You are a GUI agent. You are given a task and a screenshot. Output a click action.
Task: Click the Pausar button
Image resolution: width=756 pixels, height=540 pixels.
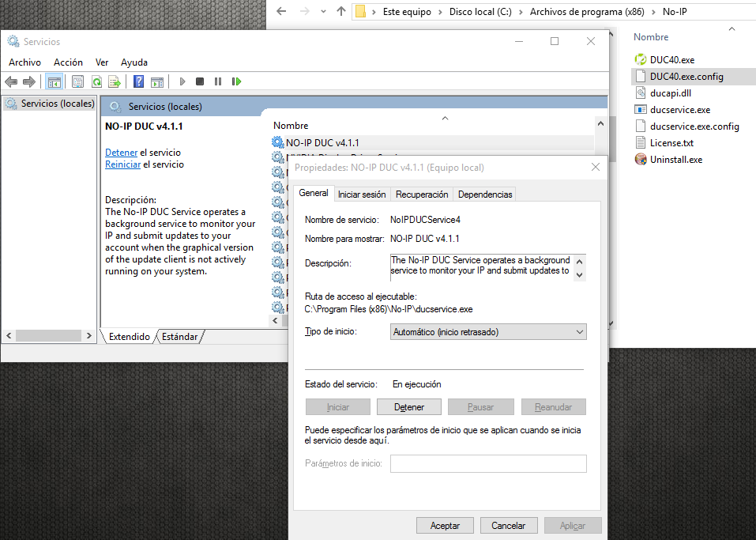coord(481,407)
